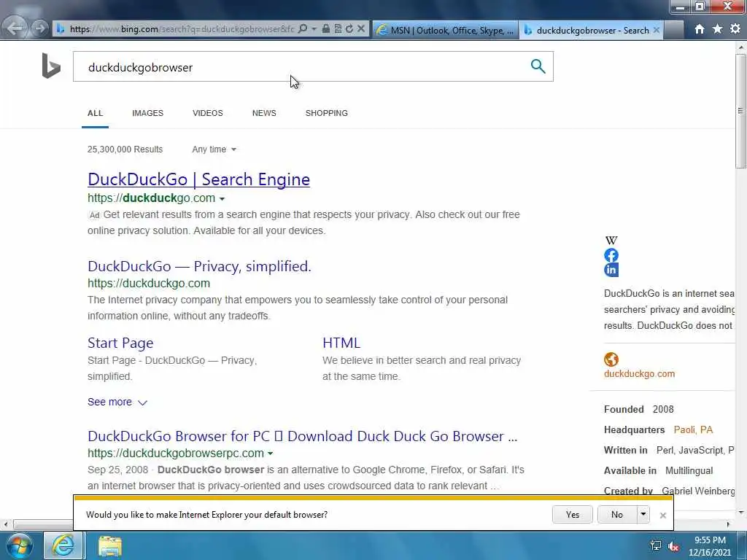Close the duckduckgobrowser search tab
747x560 pixels.
point(656,30)
